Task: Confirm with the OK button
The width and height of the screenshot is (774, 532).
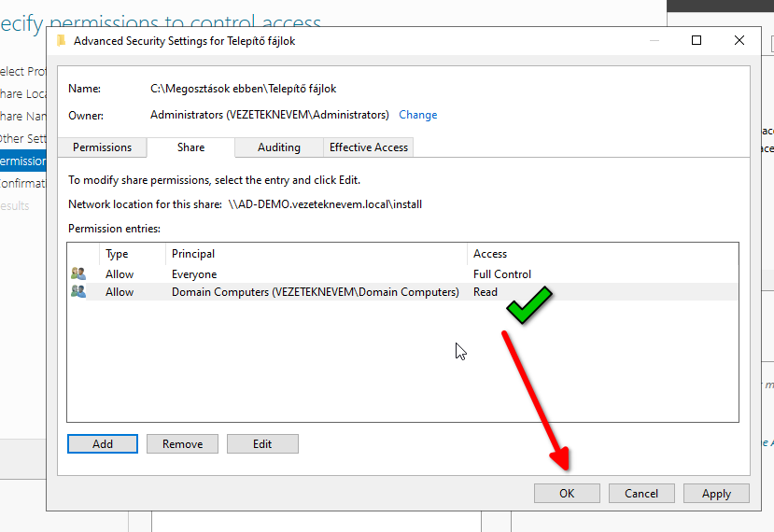Action: click(567, 494)
